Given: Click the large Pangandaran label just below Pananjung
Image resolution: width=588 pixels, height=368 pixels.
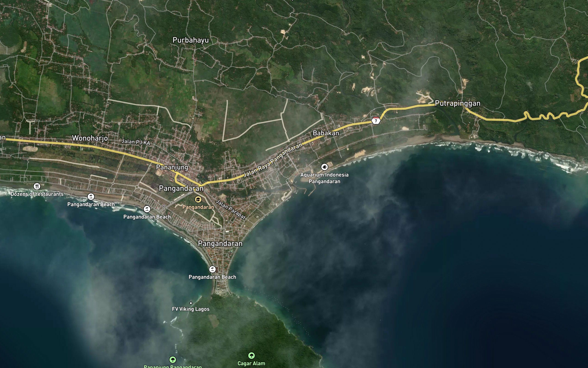Looking at the screenshot, I should [x=181, y=188].
